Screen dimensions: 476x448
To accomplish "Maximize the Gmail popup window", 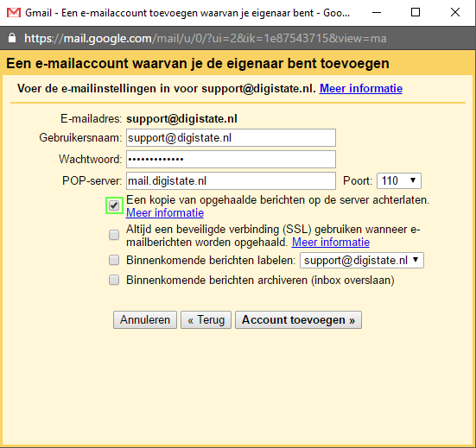I will [416, 12].
